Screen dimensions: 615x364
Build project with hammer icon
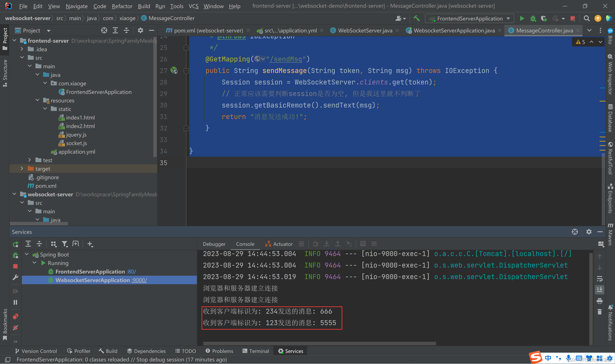[x=416, y=18]
